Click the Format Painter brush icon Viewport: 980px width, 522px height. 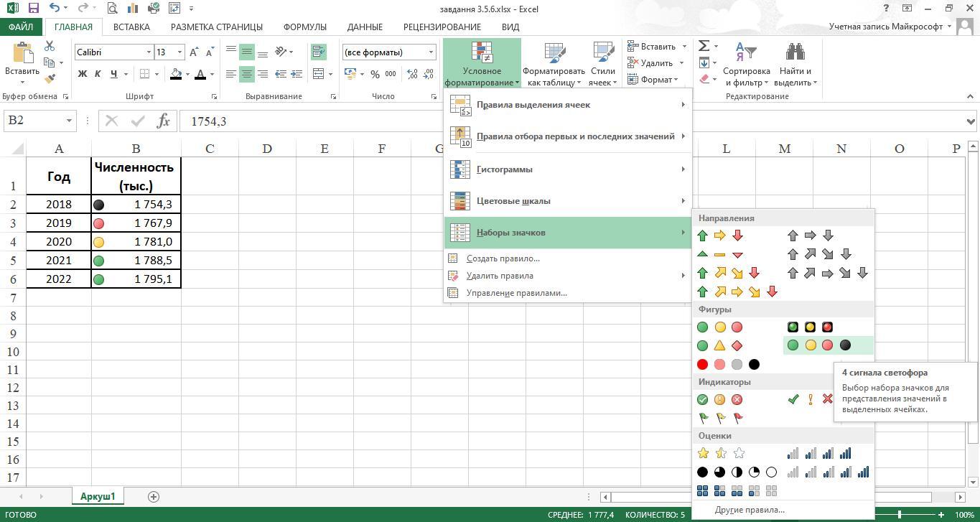pos(50,79)
